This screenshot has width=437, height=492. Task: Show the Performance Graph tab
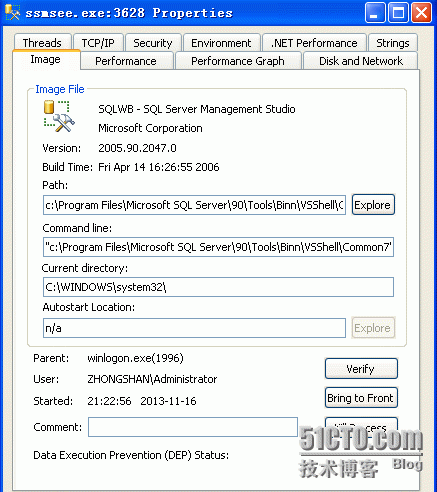pos(238,61)
